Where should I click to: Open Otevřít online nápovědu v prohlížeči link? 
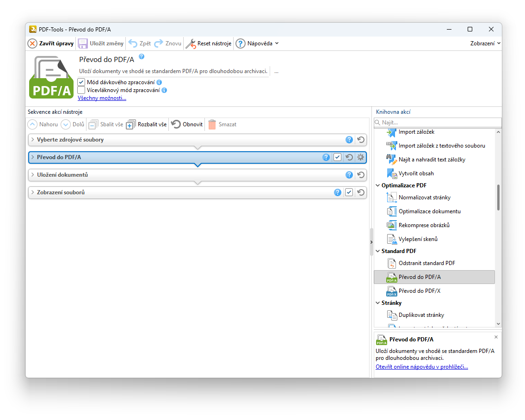[x=421, y=367]
